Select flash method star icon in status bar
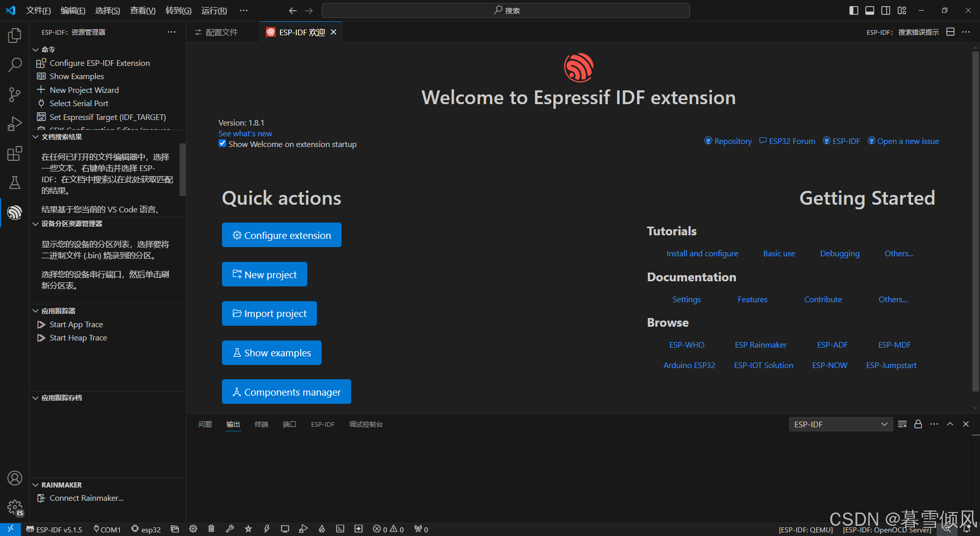 pyautogui.click(x=248, y=529)
